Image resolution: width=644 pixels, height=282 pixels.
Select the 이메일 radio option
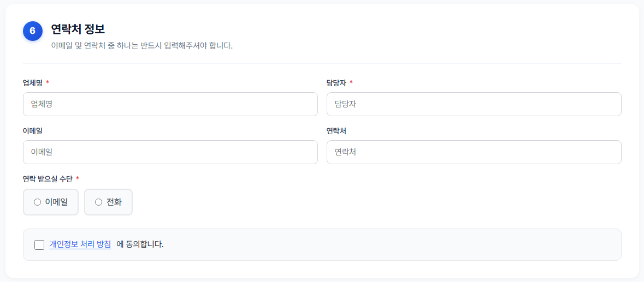coord(51,202)
